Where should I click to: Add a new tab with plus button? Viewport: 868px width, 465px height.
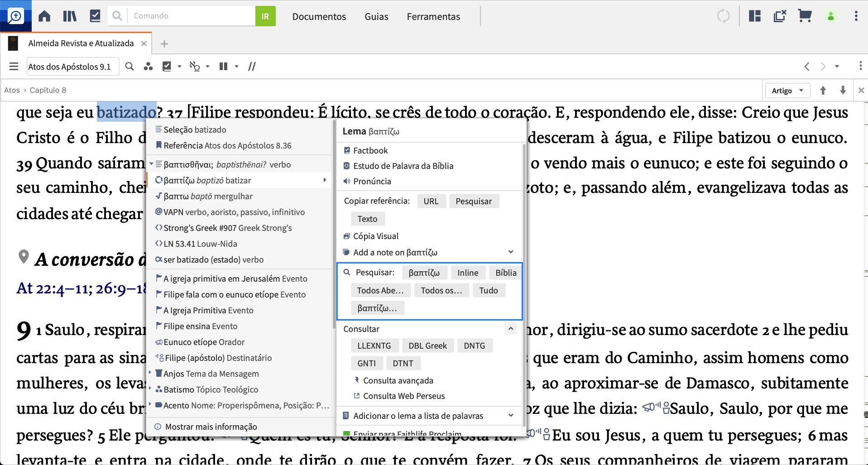(x=164, y=44)
